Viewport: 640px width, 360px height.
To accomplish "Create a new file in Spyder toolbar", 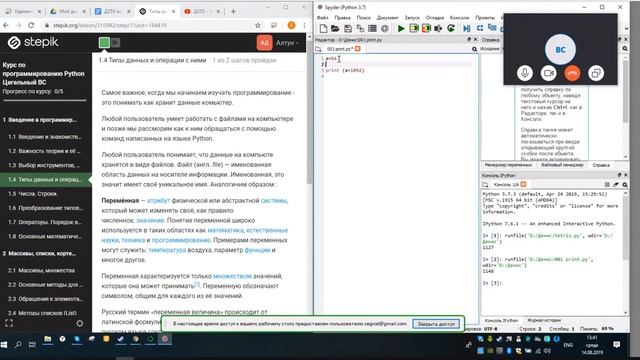I will pos(323,29).
